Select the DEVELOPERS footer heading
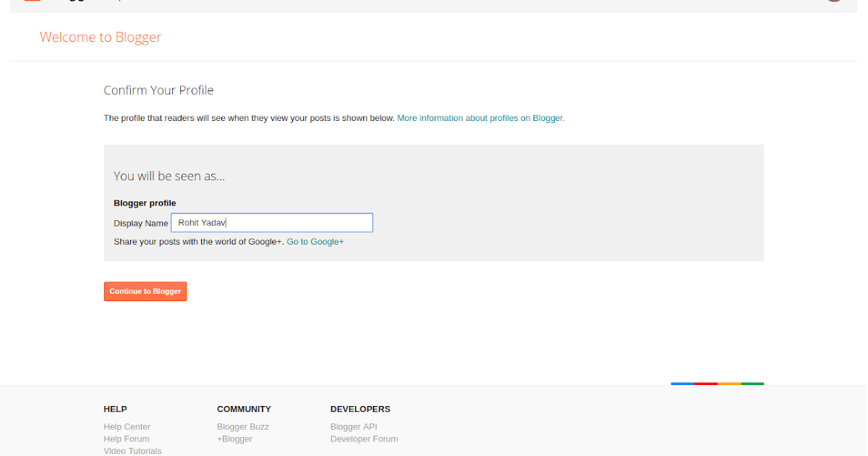The height and width of the screenshot is (456, 868). pyautogui.click(x=360, y=409)
